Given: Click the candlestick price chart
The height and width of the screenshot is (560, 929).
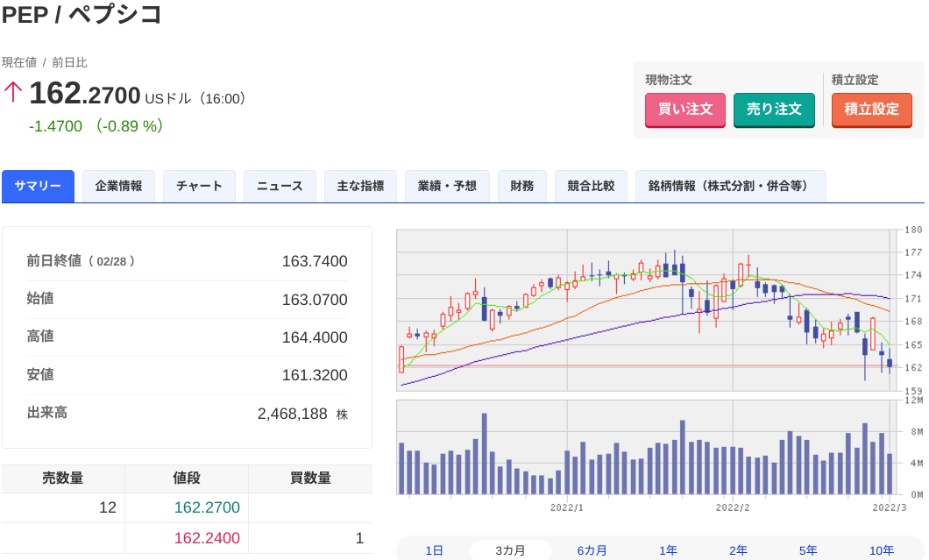Looking at the screenshot, I should click(648, 310).
